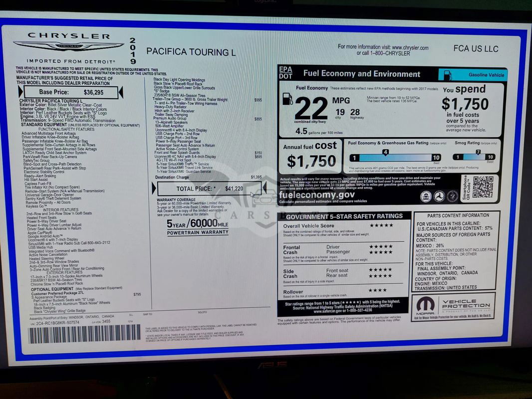Open the www.chrysler.com link
The width and height of the screenshot is (532, 399).
tap(402, 47)
